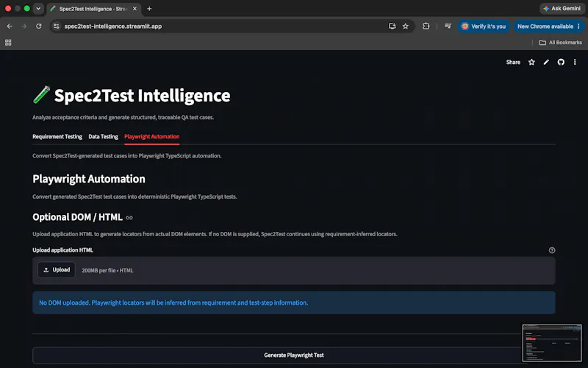Click the Playwright Automation section heading
588x368 pixels.
click(89, 179)
